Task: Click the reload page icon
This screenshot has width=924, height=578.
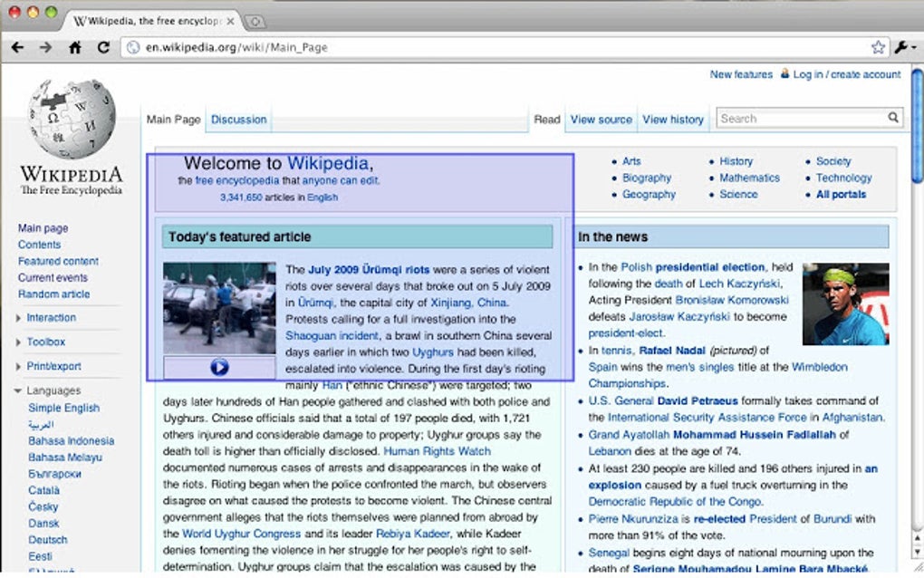Action: 102,46
